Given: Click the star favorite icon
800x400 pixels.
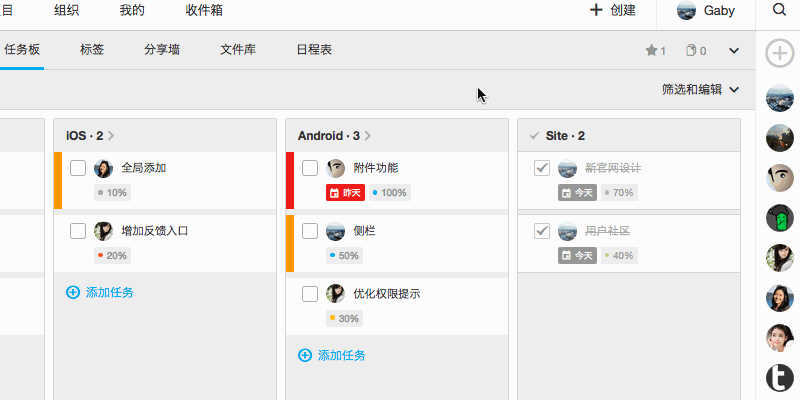Looking at the screenshot, I should pos(651,50).
